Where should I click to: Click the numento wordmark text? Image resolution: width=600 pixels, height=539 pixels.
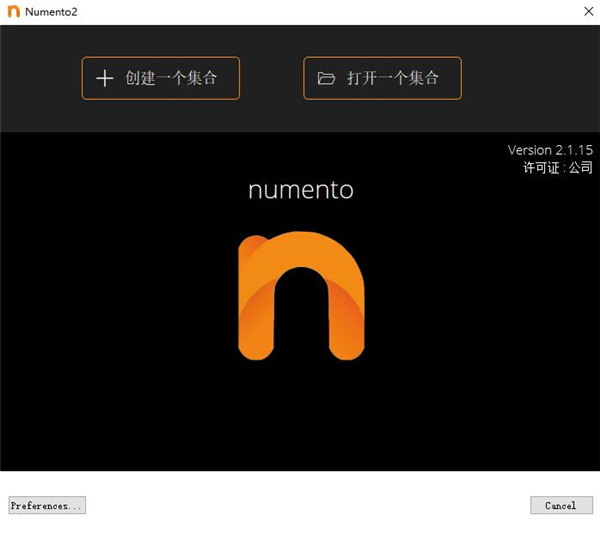[301, 190]
